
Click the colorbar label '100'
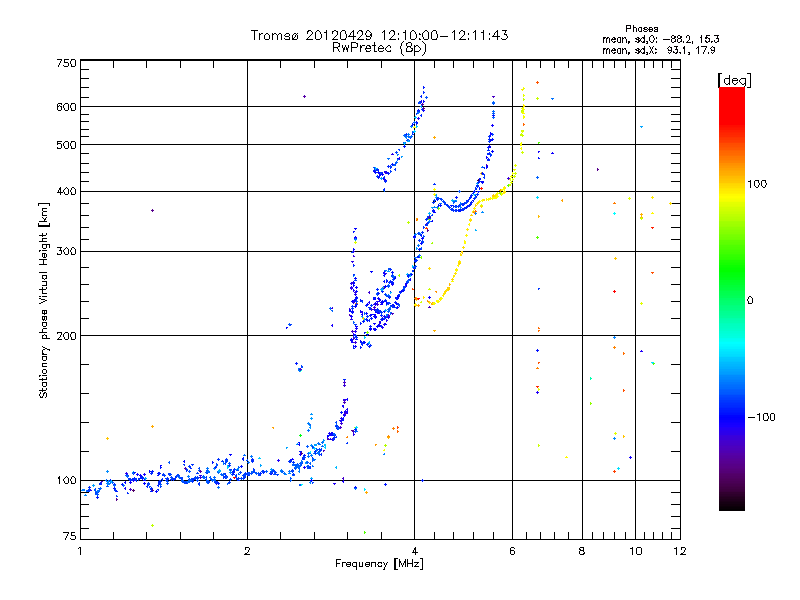click(757, 184)
